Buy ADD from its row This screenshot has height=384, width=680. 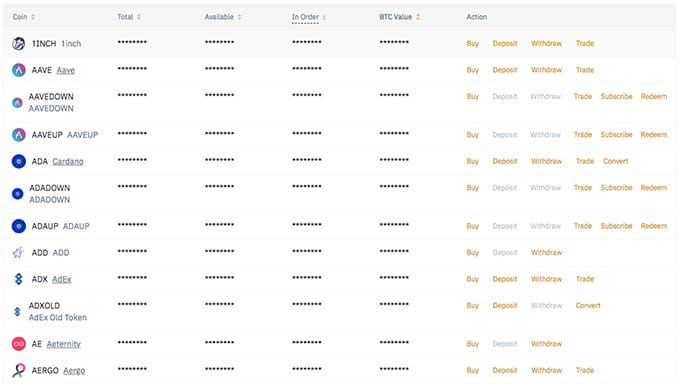[x=473, y=253]
